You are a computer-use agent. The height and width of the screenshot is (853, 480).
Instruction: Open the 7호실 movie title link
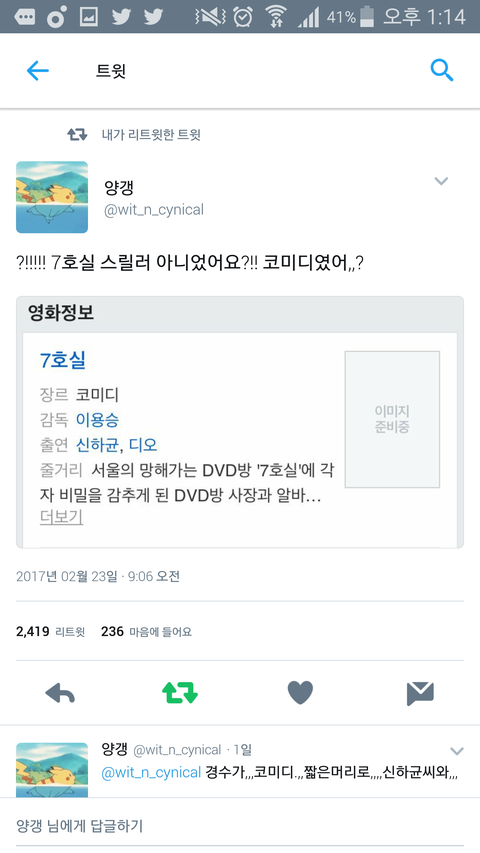(63, 360)
